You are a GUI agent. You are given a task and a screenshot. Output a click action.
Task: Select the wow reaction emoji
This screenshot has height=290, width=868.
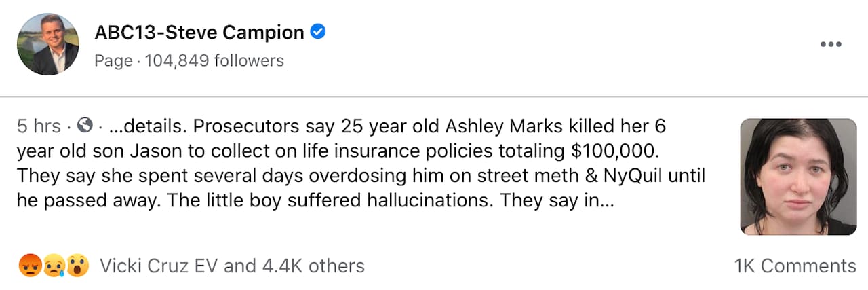(x=77, y=266)
